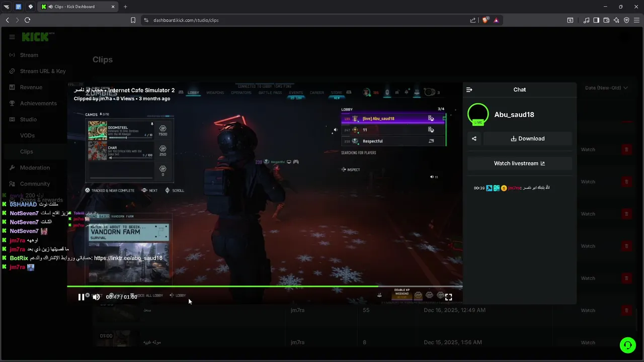Click the clip progress bar
The width and height of the screenshot is (644, 362).
[265, 287]
